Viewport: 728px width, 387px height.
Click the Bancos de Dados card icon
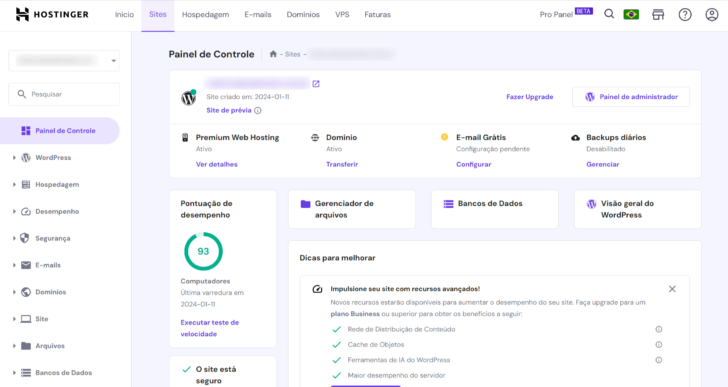tap(448, 204)
